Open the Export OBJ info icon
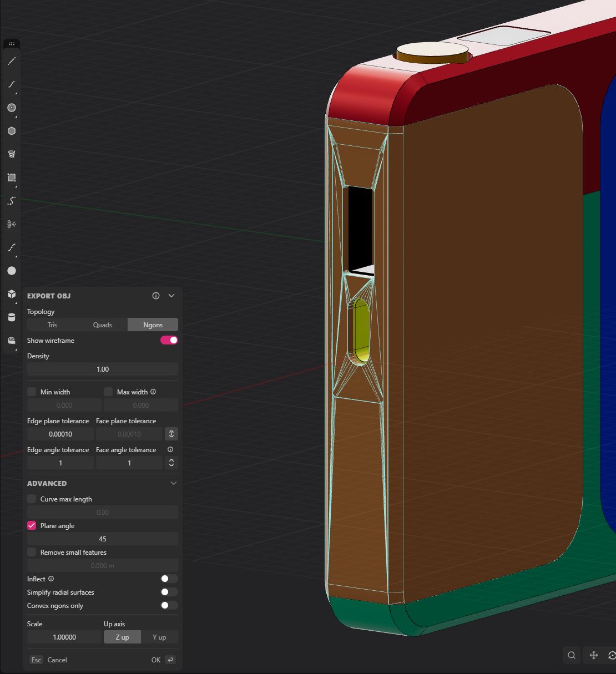This screenshot has width=616, height=674. pos(156,296)
